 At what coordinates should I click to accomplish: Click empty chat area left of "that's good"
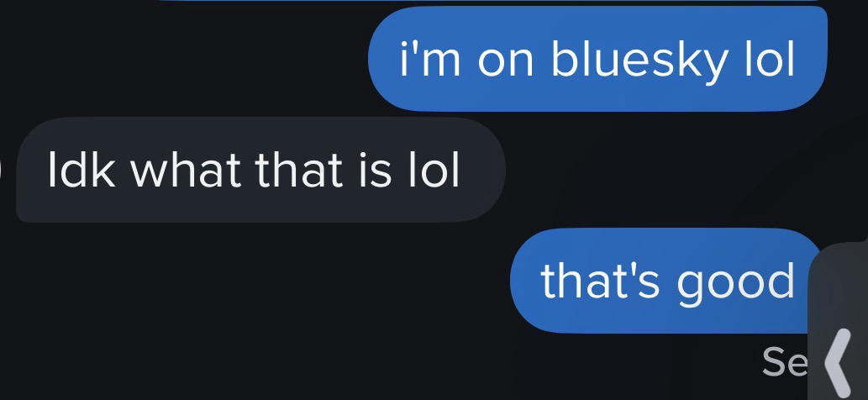[x=255, y=281]
